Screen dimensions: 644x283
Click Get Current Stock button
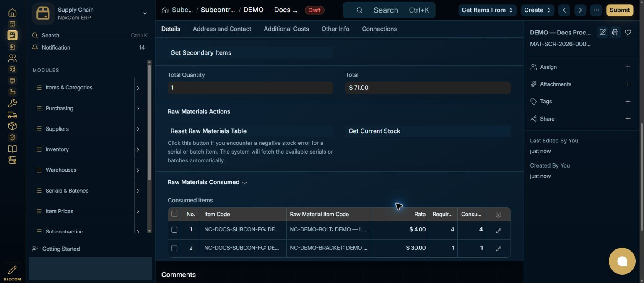coord(428,131)
